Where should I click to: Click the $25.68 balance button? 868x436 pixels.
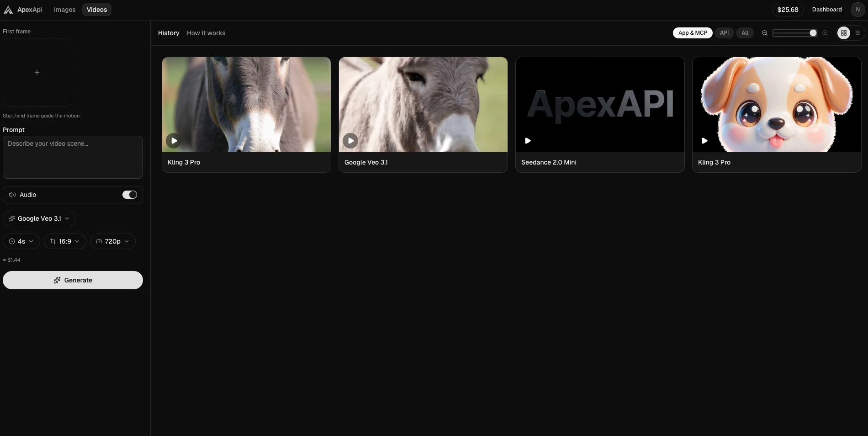pyautogui.click(x=788, y=10)
